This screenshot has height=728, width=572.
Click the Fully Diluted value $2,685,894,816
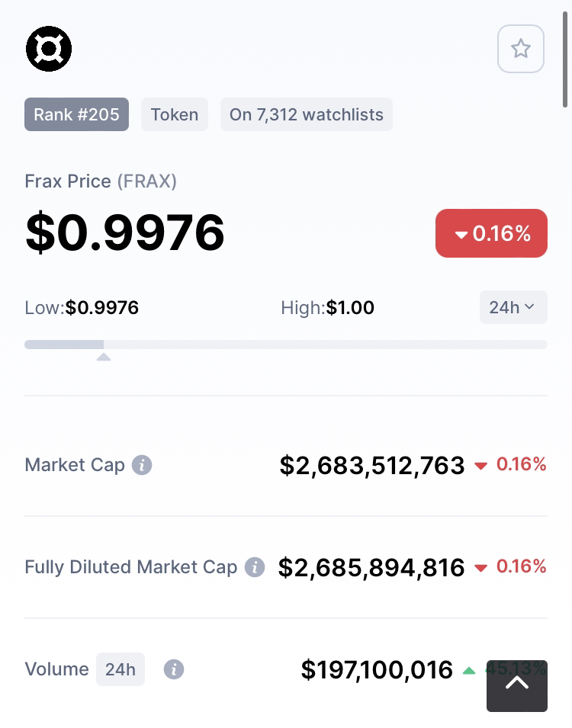coord(371,567)
